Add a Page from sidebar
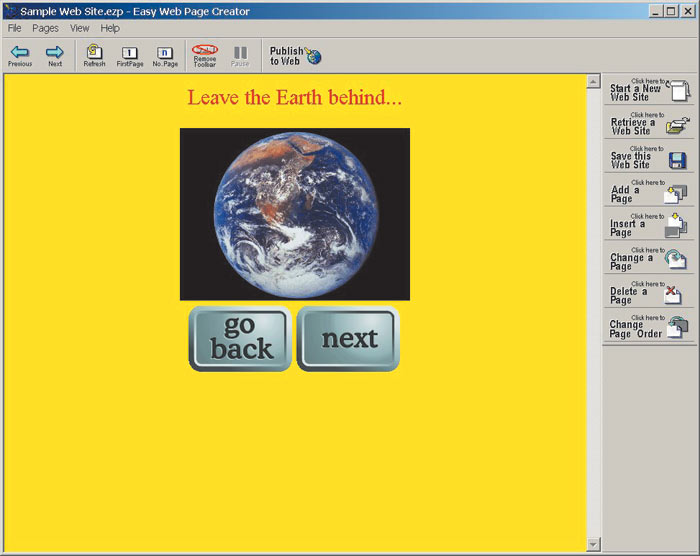 click(648, 193)
